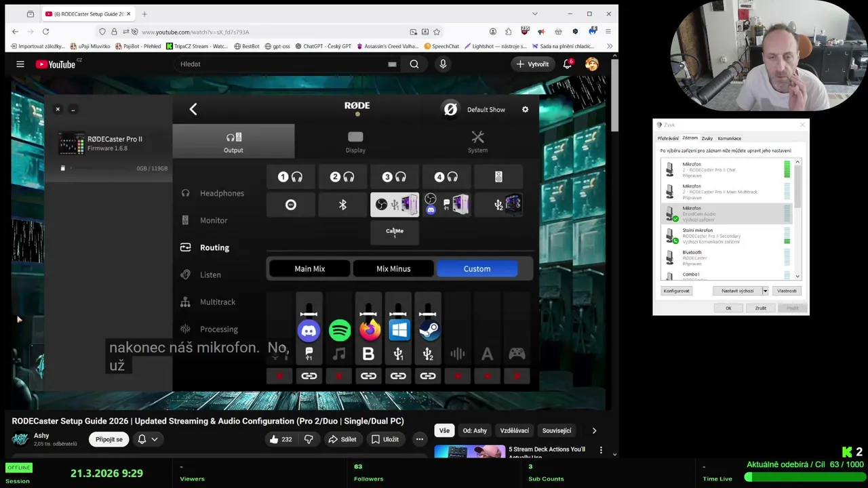Select the Vše filter chip
868x488 pixels.
(x=444, y=430)
